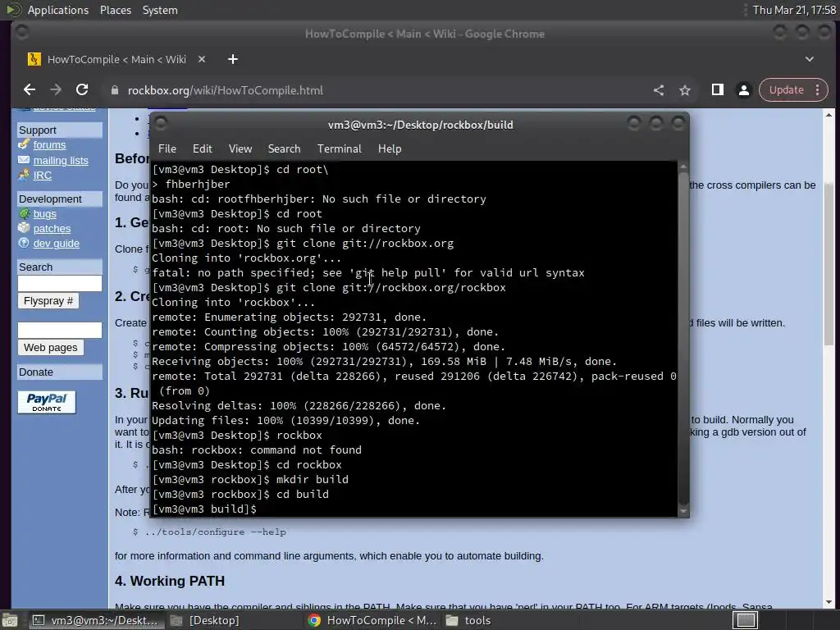Open the IRC link
840x630 pixels.
tap(43, 176)
